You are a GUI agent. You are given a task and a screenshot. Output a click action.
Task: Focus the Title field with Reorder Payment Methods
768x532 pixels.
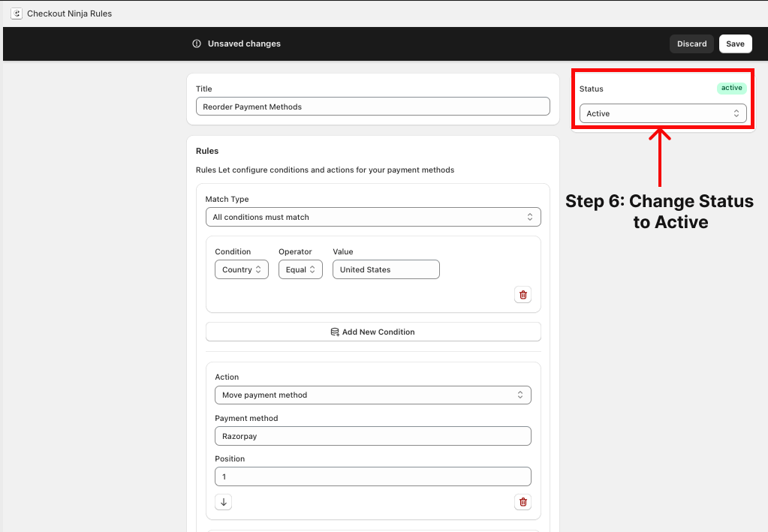pyautogui.click(x=372, y=107)
